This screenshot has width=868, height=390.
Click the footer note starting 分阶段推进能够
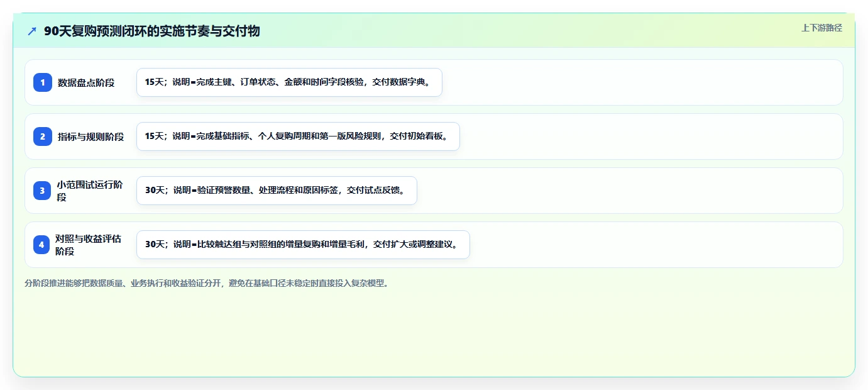207,284
